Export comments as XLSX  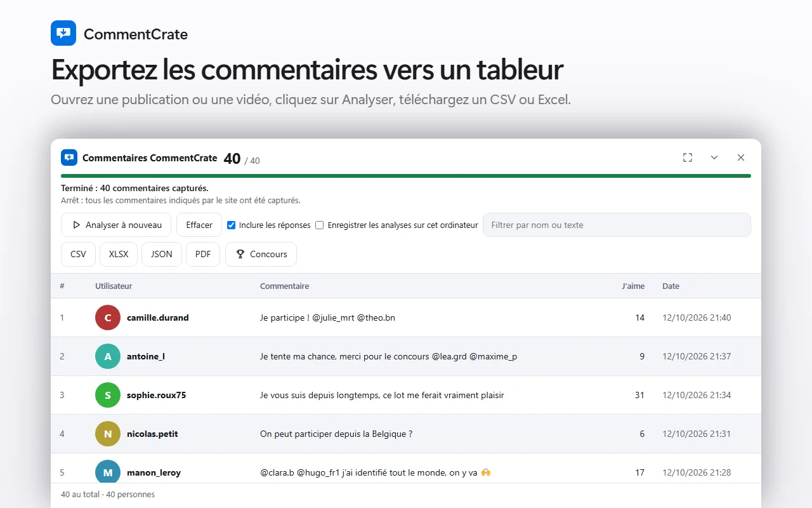tap(119, 254)
